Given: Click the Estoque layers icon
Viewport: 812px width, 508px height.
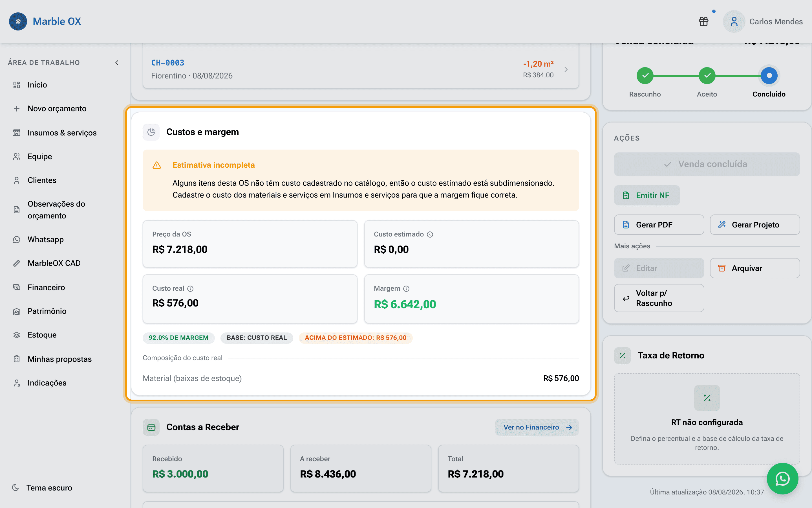Looking at the screenshot, I should (x=16, y=335).
